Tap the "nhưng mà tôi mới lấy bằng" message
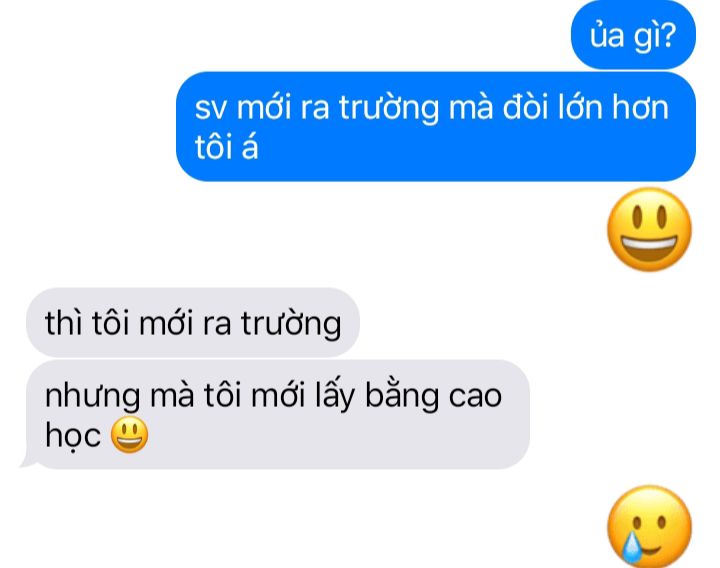Screen dimensions: 720x568 [278, 415]
